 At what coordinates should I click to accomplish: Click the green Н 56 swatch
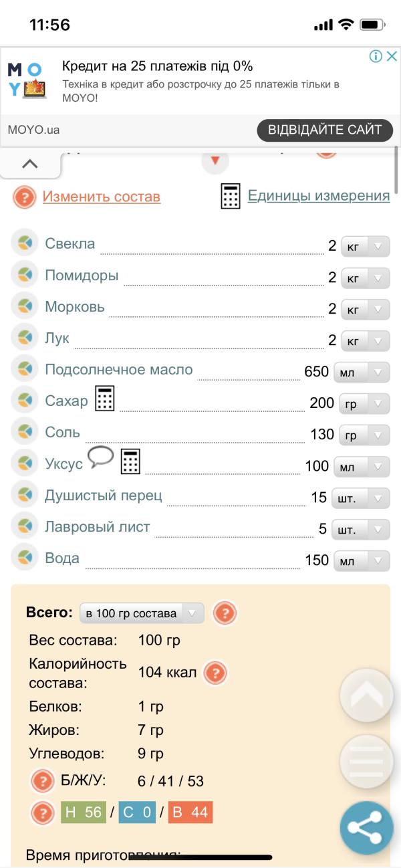(x=84, y=812)
